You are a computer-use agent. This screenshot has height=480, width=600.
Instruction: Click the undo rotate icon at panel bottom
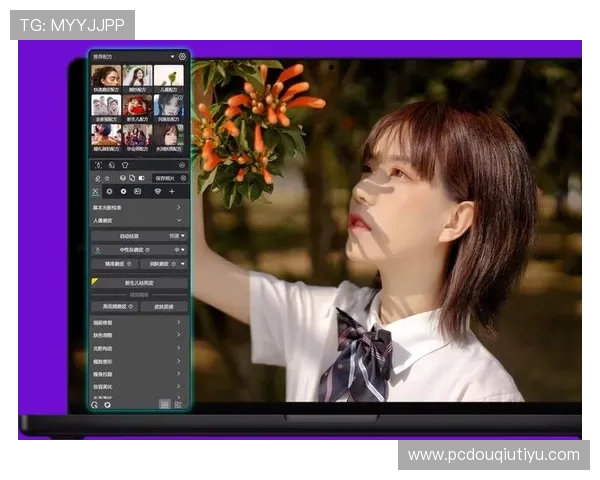95,405
